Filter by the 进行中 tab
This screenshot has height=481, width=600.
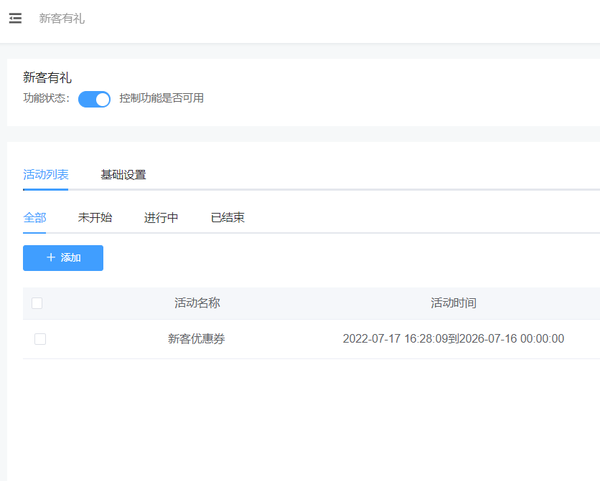(161, 217)
